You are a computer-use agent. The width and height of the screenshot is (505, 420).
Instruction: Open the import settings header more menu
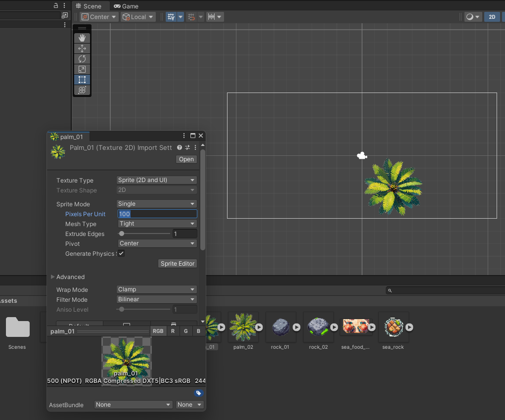[x=195, y=147]
